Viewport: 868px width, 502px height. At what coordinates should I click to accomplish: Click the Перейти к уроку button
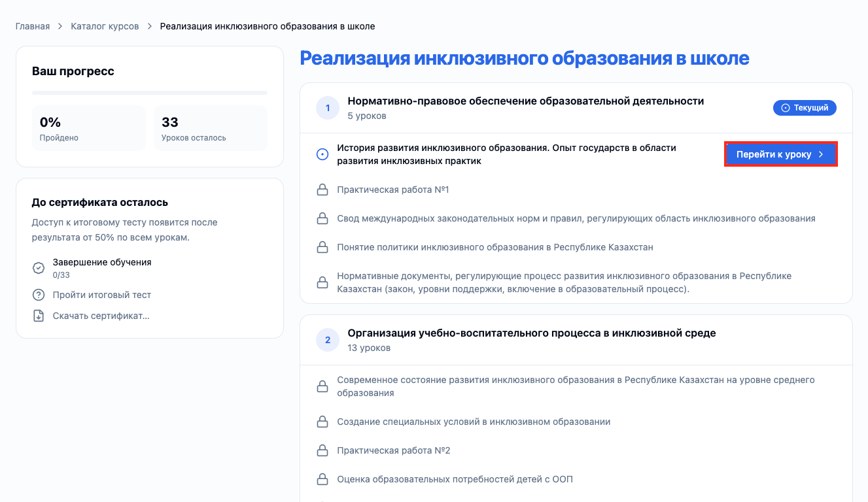781,154
